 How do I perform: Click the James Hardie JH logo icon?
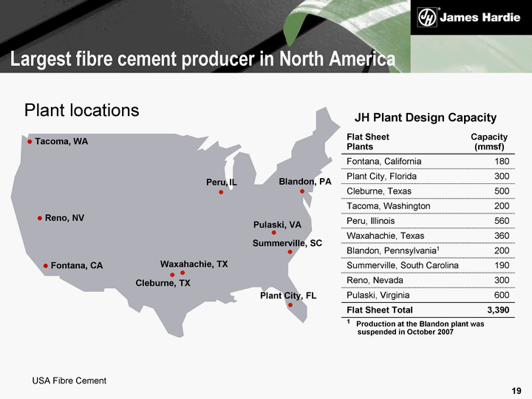428,18
